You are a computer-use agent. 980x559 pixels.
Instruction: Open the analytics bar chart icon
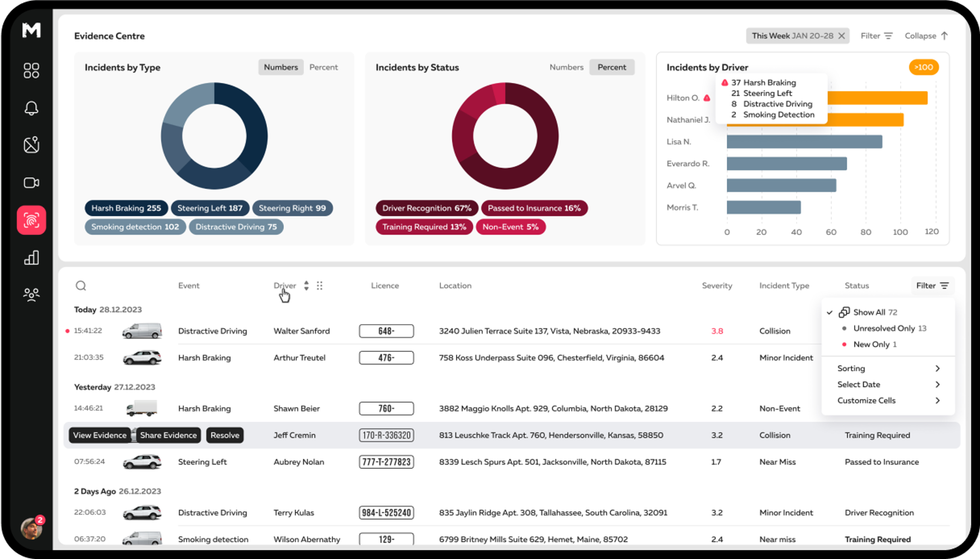31,258
